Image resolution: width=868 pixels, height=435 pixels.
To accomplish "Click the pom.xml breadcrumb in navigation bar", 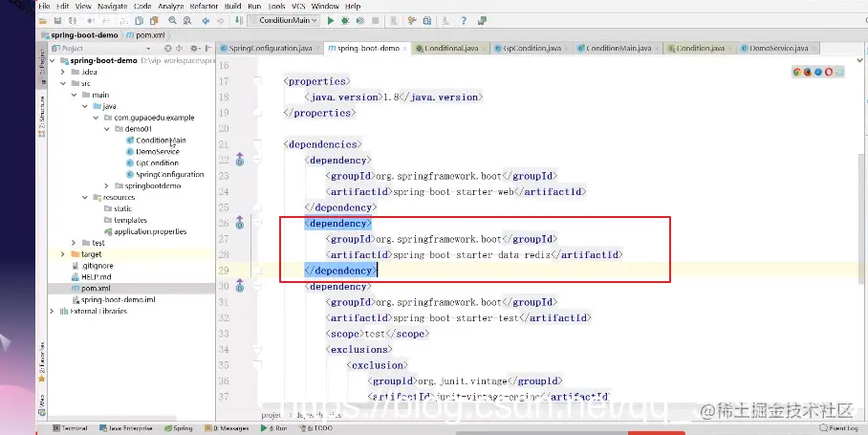I will 146,34.
